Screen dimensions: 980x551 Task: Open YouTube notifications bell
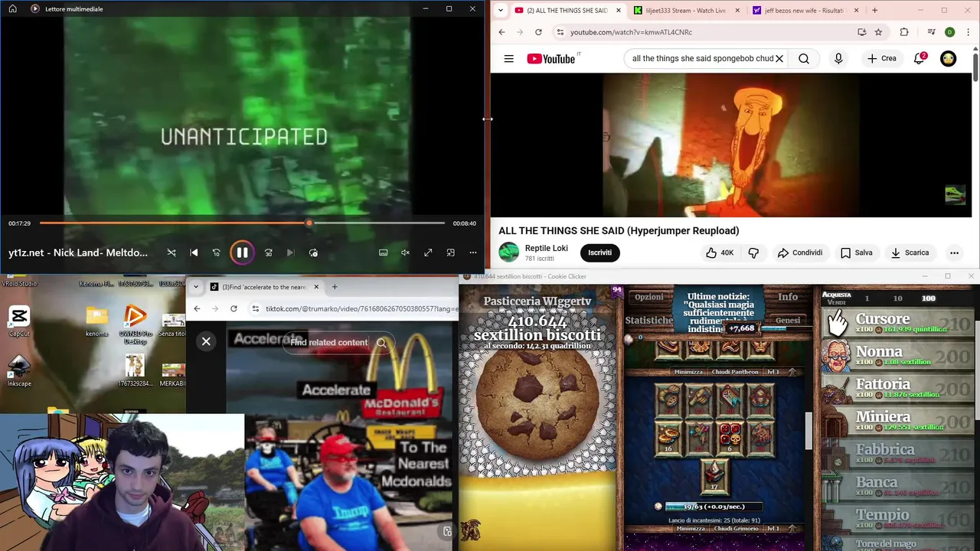point(920,58)
